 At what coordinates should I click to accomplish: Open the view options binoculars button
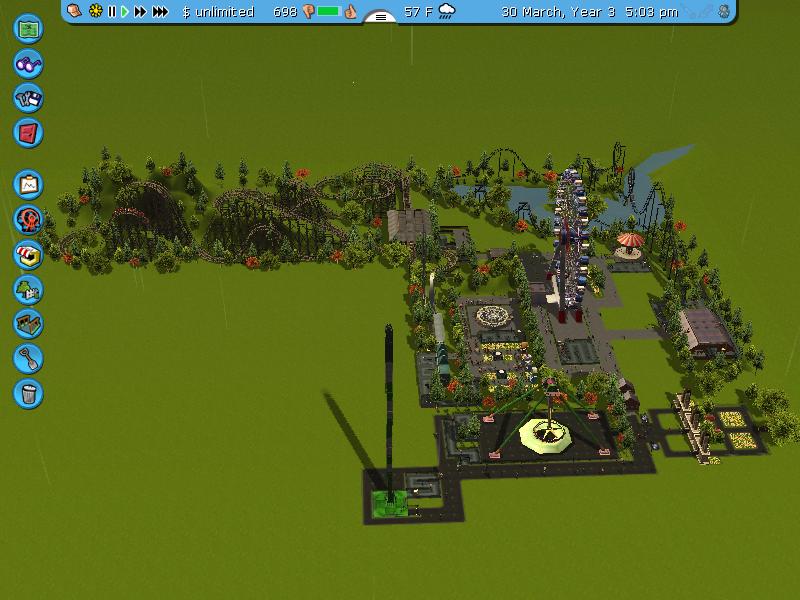click(x=28, y=63)
